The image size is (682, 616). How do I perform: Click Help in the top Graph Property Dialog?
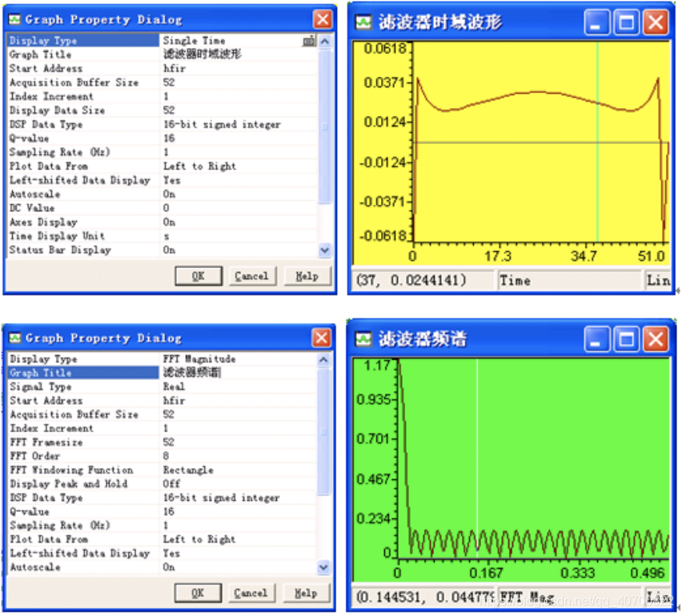click(307, 276)
